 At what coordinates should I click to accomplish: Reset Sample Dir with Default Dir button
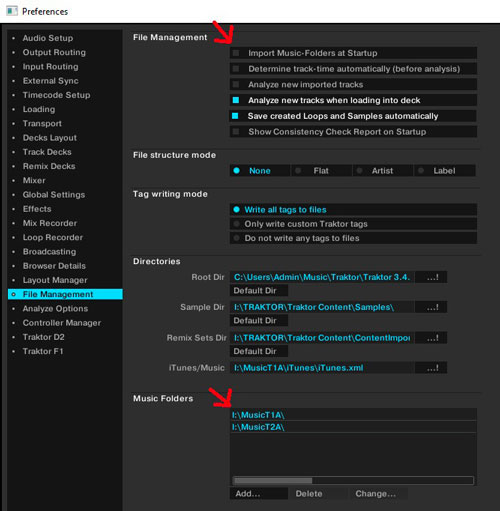(259, 321)
